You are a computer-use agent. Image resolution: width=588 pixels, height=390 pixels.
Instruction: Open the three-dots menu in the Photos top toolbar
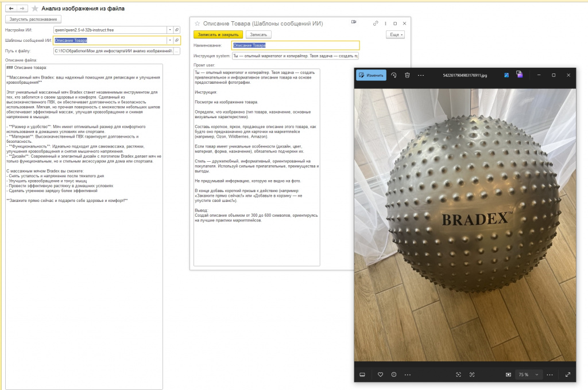coord(421,75)
